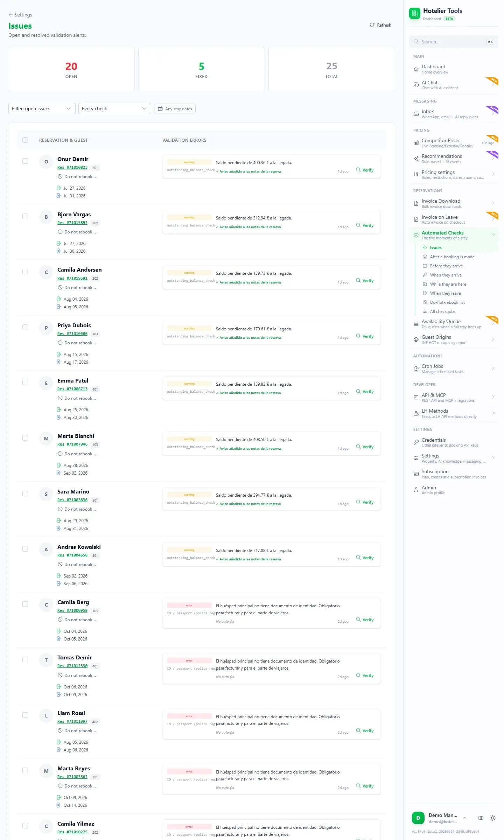
Task: Click the 5 FIXED summary card
Action: [202, 70]
